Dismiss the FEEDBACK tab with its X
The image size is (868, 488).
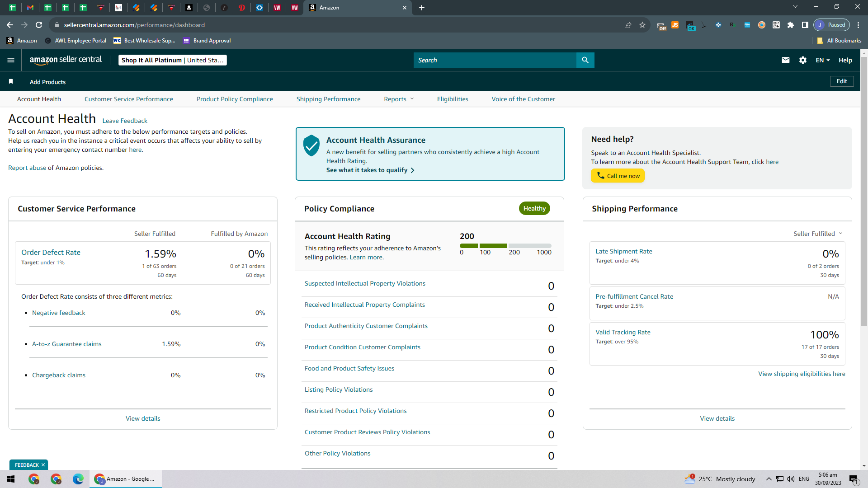tap(43, 465)
